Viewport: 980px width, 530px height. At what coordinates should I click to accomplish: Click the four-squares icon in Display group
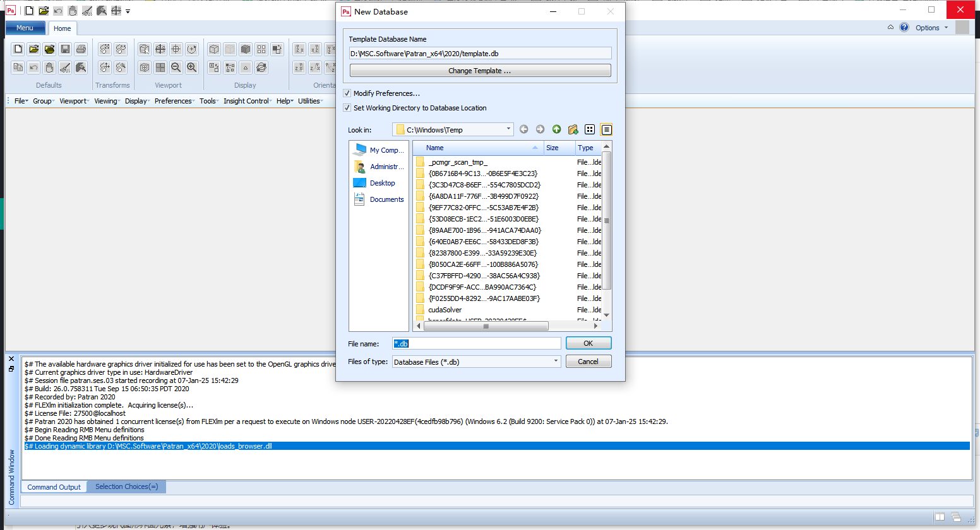pyautogui.click(x=261, y=49)
